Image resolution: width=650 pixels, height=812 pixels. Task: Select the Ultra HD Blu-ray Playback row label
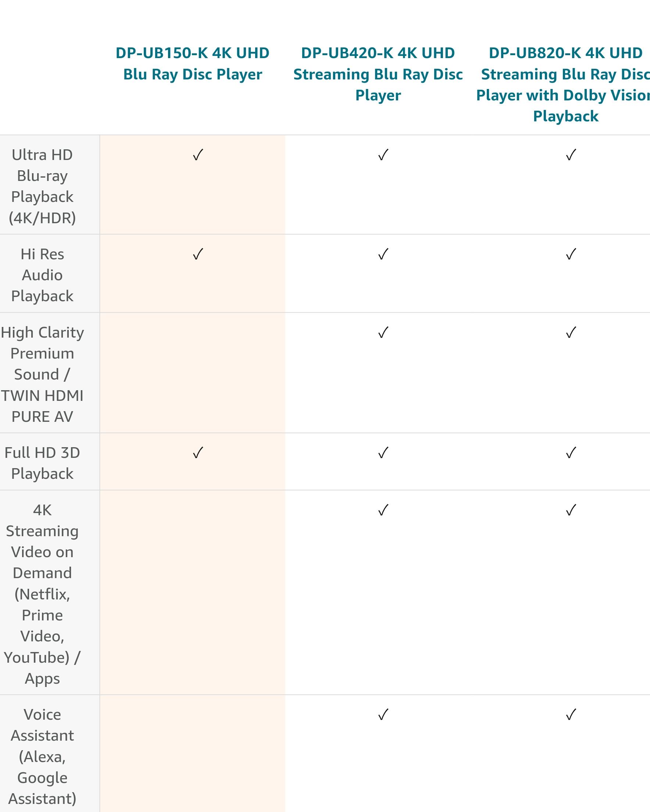pos(42,186)
